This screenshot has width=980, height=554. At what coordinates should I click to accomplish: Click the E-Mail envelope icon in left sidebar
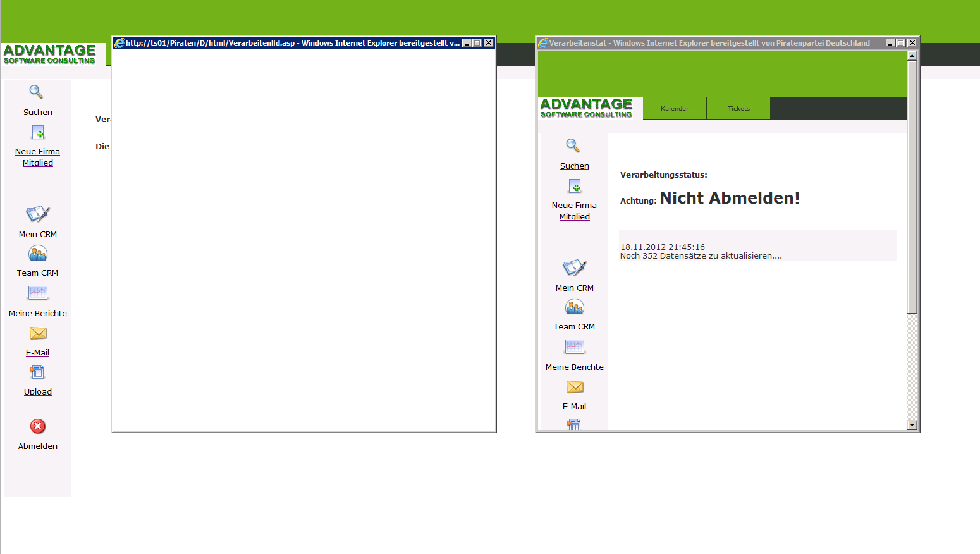coord(38,333)
